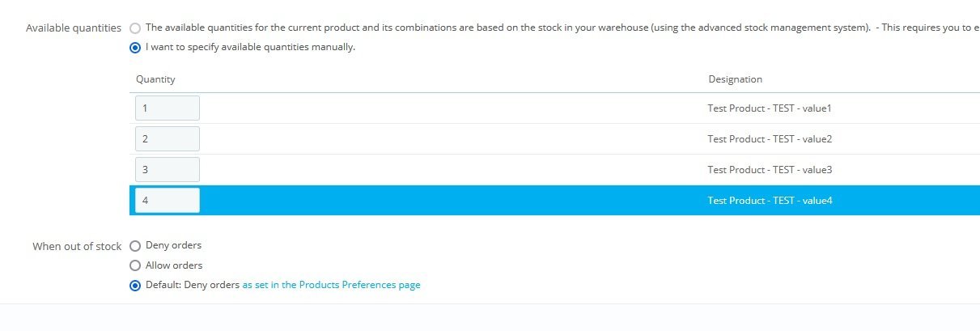This screenshot has width=980, height=331.
Task: Choose the Deny orders radio option
Action: click(x=135, y=246)
